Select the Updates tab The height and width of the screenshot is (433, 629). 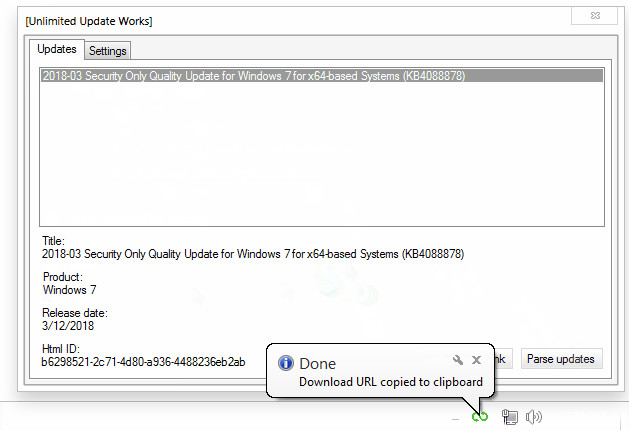[x=57, y=49]
